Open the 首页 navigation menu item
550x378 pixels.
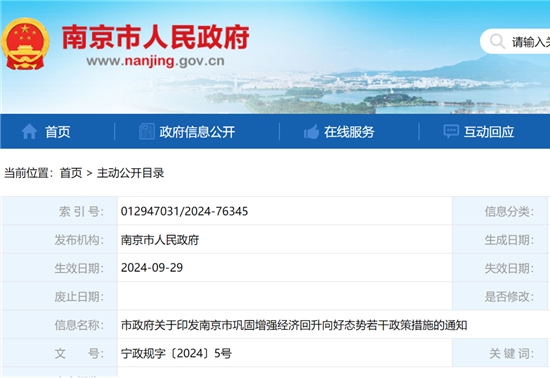pos(58,132)
